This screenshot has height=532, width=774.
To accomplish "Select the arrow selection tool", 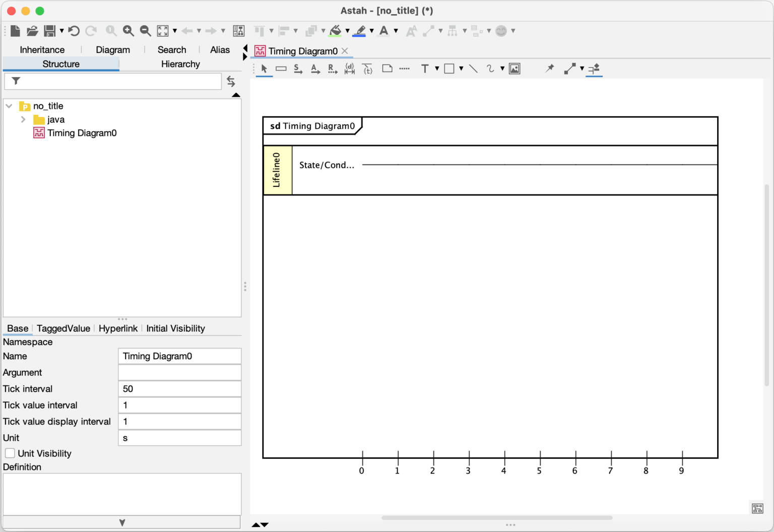I will pos(264,69).
